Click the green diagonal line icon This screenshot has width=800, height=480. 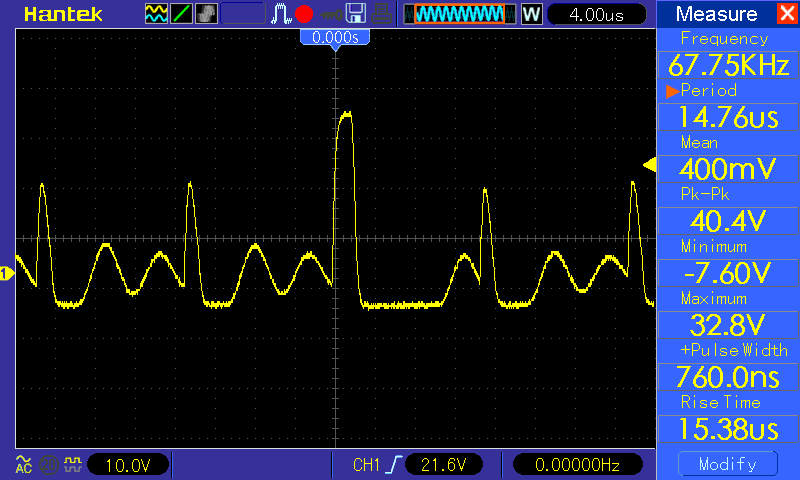[x=181, y=14]
